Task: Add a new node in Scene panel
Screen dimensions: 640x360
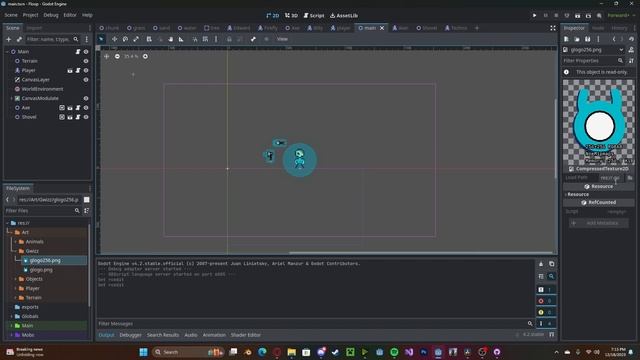Action: (9, 39)
